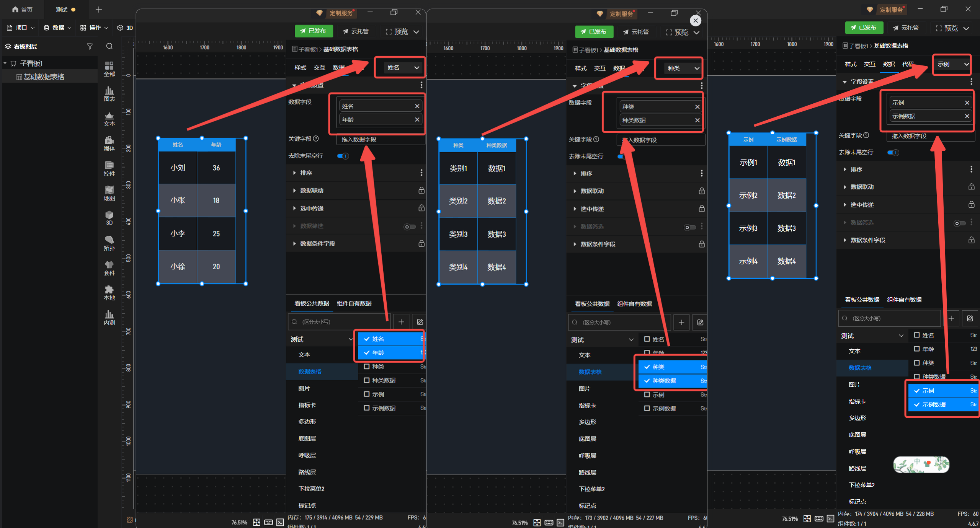Select 基础数据表格 layer in tree
980x528 pixels.
tap(44, 77)
